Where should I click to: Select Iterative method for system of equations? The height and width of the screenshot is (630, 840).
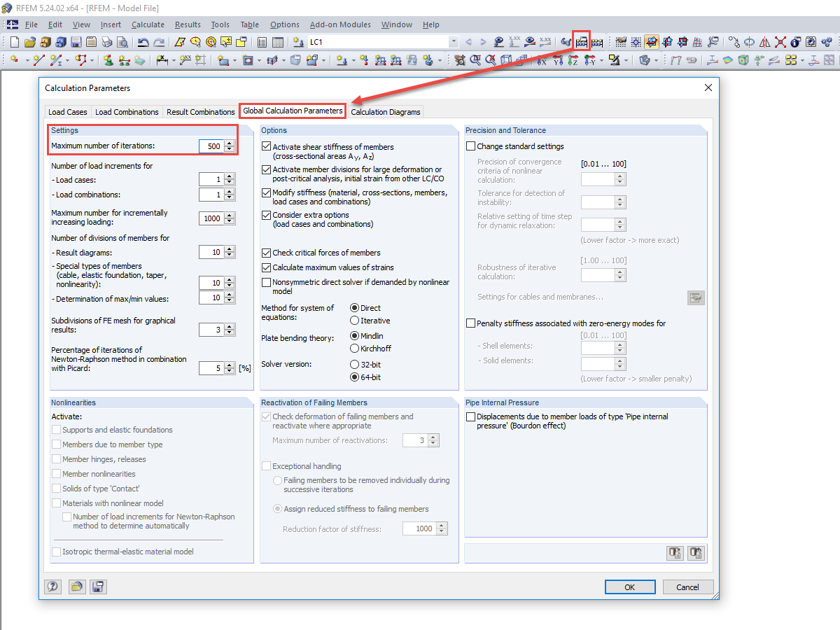[354, 321]
